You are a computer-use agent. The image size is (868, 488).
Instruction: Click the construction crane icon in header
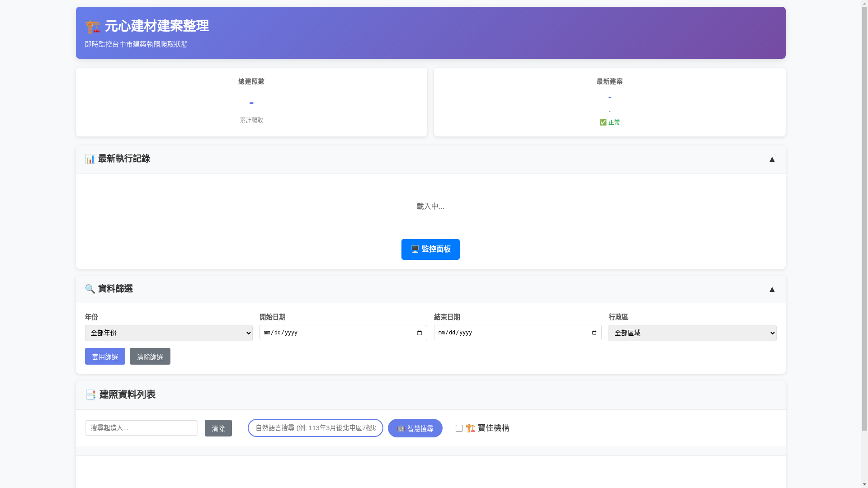click(93, 27)
